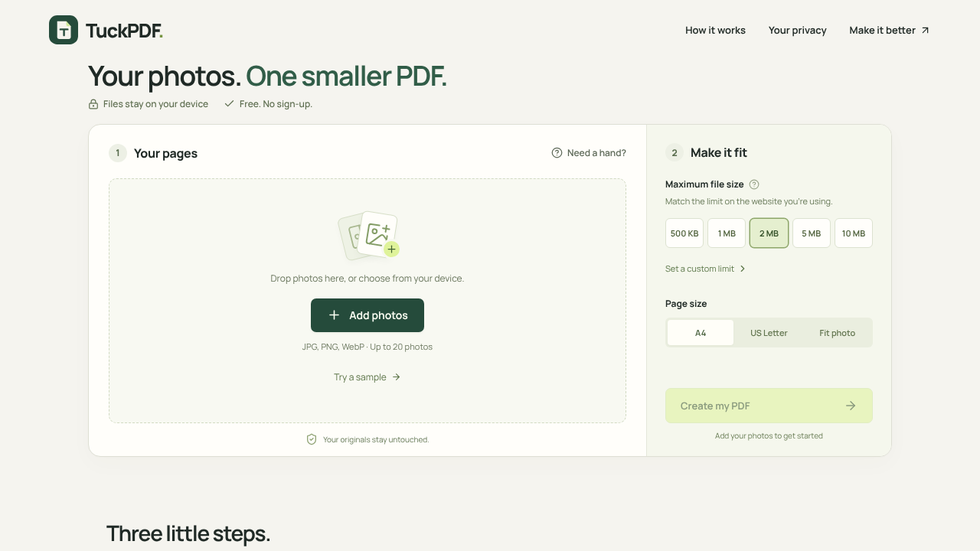Click 'Match the limit on the website' text

pos(749,202)
